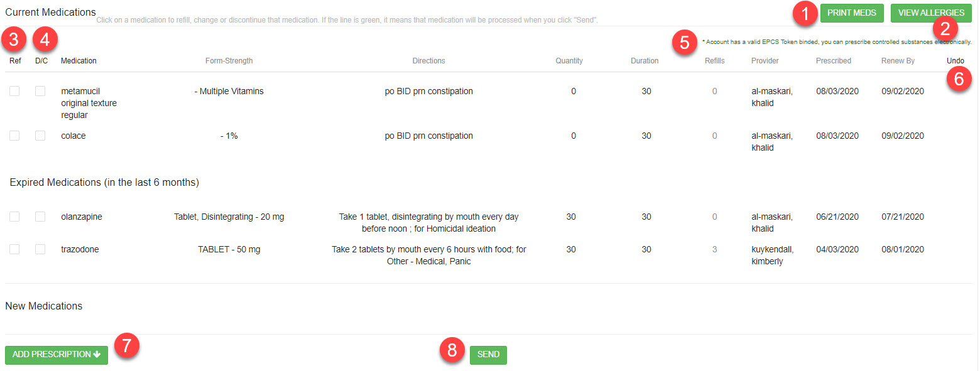Click SEND to process prescriptions
This screenshot has width=980, height=371.
coord(488,355)
